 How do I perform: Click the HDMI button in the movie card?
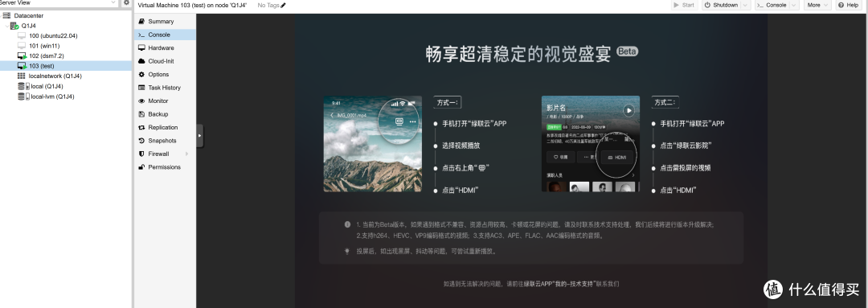pos(616,158)
